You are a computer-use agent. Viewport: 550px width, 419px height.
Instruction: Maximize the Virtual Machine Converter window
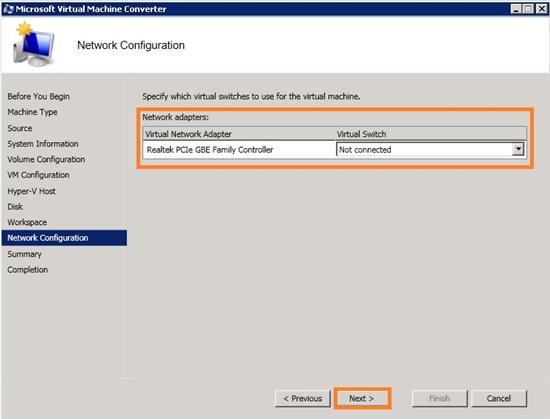click(x=528, y=9)
